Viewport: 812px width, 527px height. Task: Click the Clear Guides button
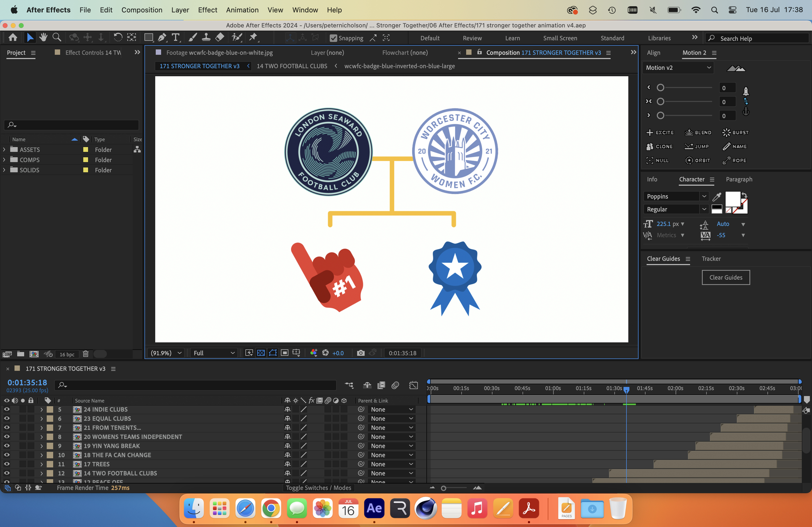(x=726, y=277)
